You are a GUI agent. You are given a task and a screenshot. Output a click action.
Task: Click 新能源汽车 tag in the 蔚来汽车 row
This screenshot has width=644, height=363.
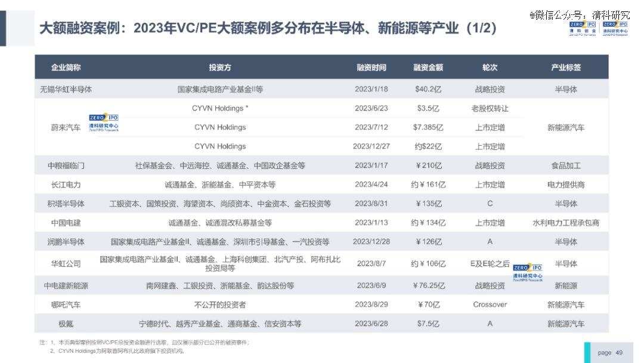click(x=565, y=127)
